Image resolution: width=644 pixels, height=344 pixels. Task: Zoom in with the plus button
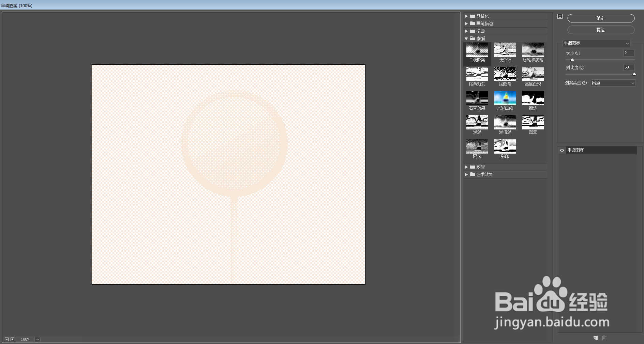pos(13,339)
